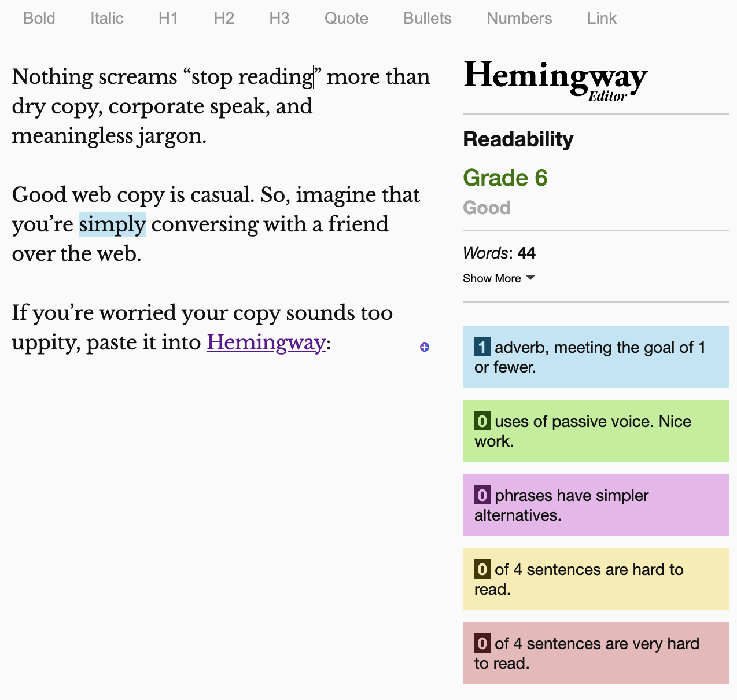Click the green passive voice card
The height and width of the screenshot is (700, 737).
point(596,431)
